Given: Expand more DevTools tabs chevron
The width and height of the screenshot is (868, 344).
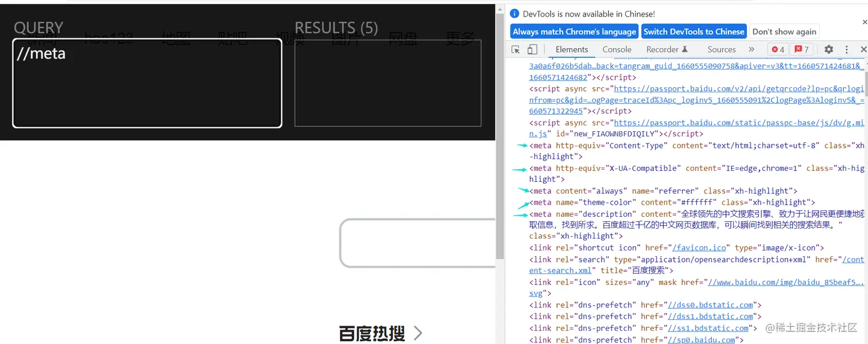Looking at the screenshot, I should coord(751,49).
